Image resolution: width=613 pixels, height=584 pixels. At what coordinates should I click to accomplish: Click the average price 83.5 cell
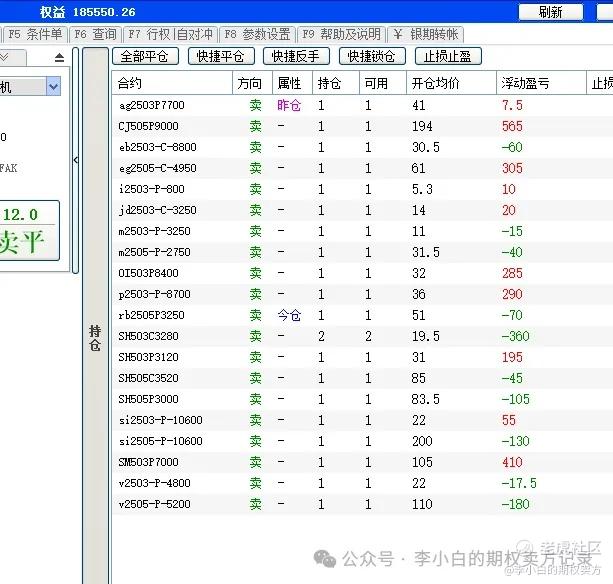point(426,399)
